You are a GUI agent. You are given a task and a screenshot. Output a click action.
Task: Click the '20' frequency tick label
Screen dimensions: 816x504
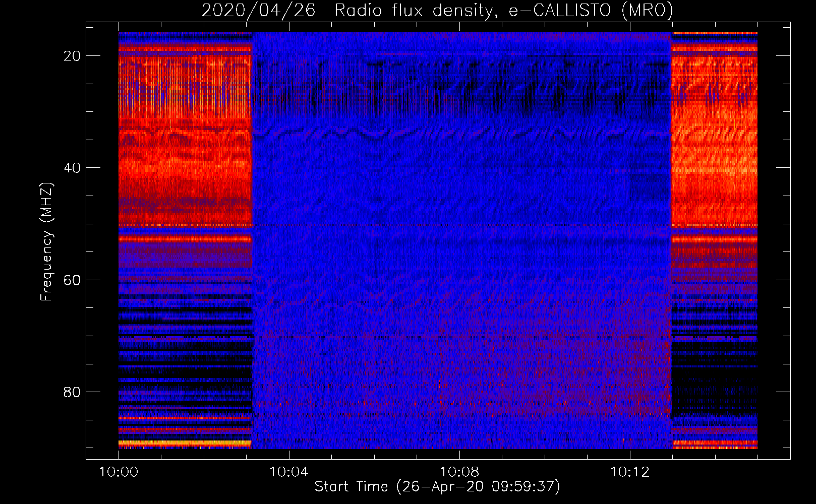(x=72, y=56)
